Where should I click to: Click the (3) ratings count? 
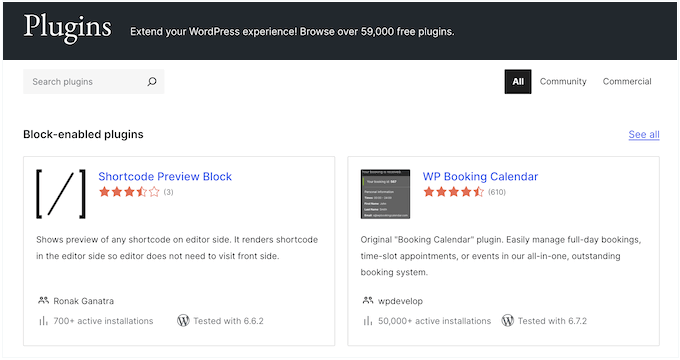pos(168,192)
